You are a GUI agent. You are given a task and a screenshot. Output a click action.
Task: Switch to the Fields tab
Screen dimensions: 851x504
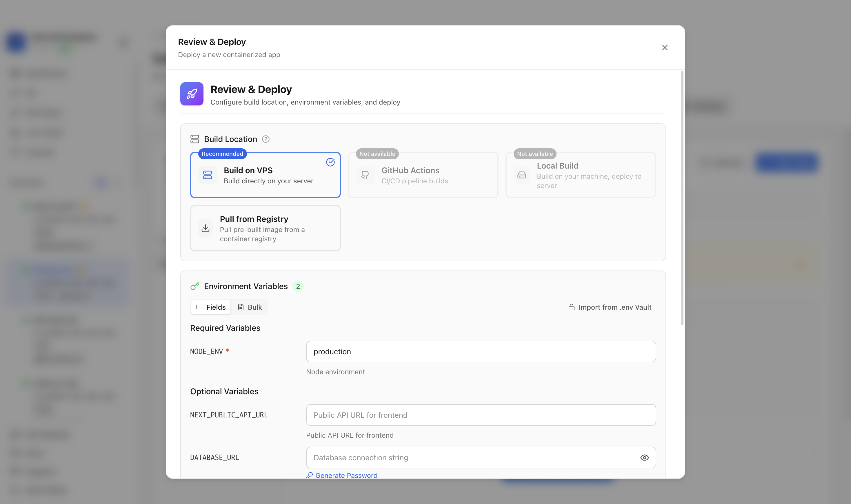[211, 307]
